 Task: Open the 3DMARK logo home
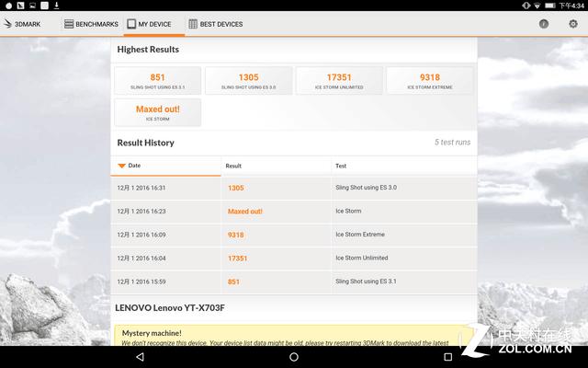point(22,24)
